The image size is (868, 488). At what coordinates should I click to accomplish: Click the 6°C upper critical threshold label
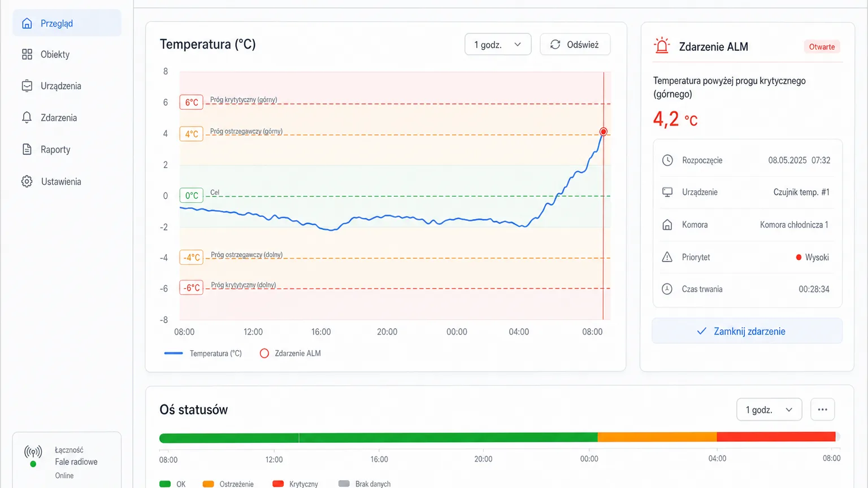tap(192, 102)
